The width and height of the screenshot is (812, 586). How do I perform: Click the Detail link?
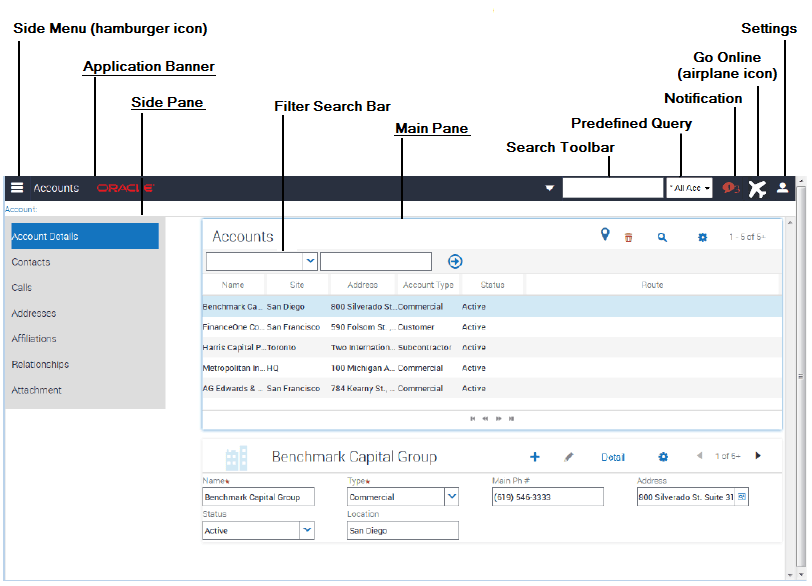[x=613, y=457]
